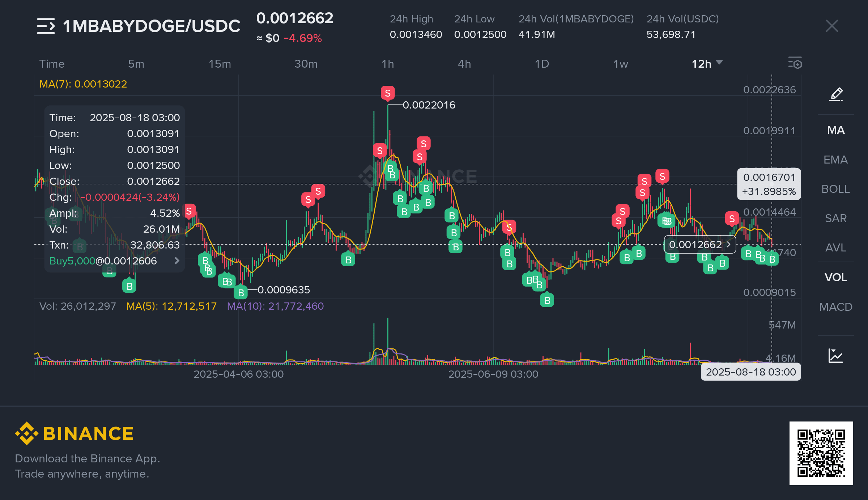Toggle the MA indicator on the sidebar
The image size is (868, 500).
[x=836, y=130]
